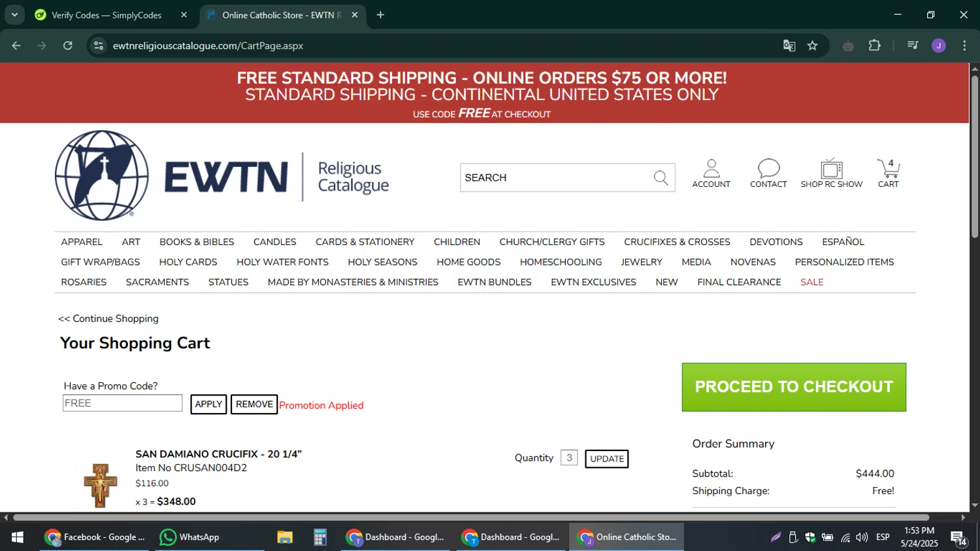Open the Rosaries category
Screen dimensions: 980x551
[84, 282]
